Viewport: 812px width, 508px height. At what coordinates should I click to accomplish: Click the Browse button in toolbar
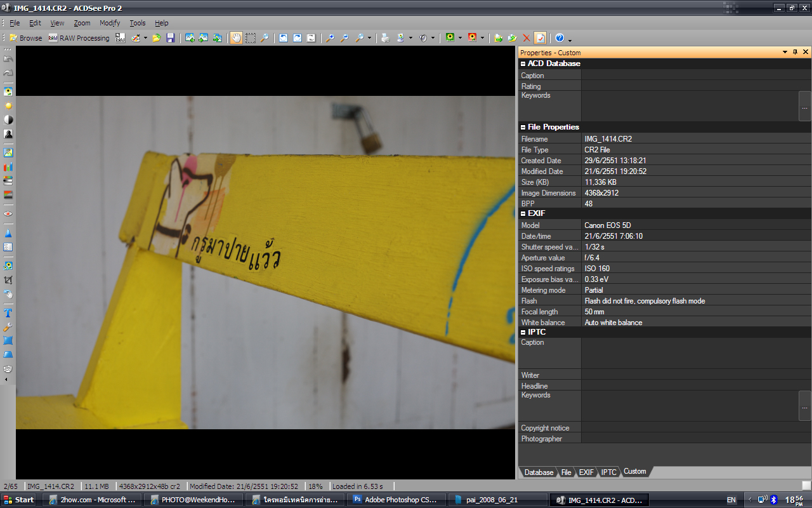(x=25, y=38)
